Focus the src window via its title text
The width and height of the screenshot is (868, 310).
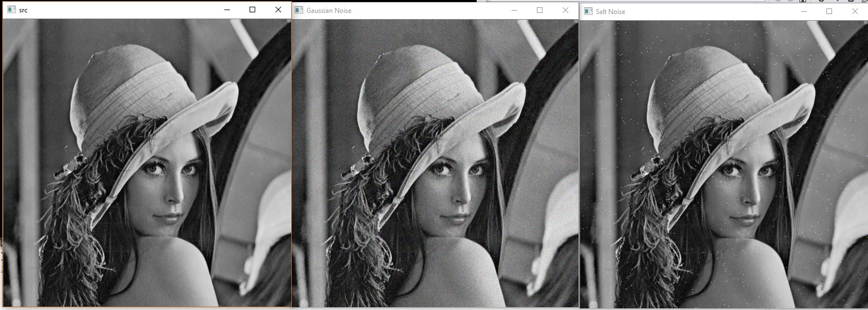(x=24, y=10)
